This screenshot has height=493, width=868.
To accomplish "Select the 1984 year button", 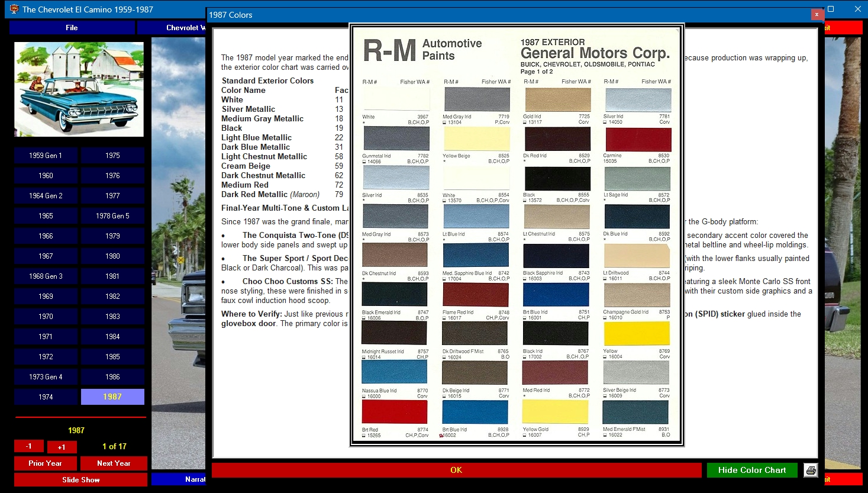I will [x=112, y=337].
